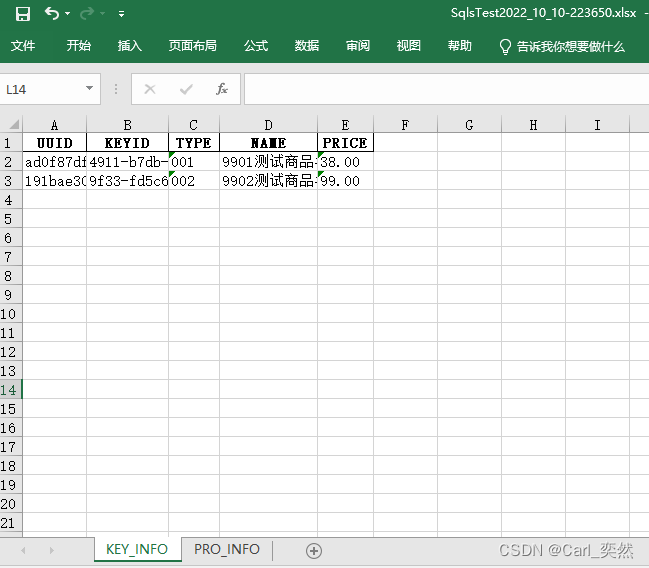
Task: Select cell containing 9f33-fd5c6
Action: click(x=127, y=181)
